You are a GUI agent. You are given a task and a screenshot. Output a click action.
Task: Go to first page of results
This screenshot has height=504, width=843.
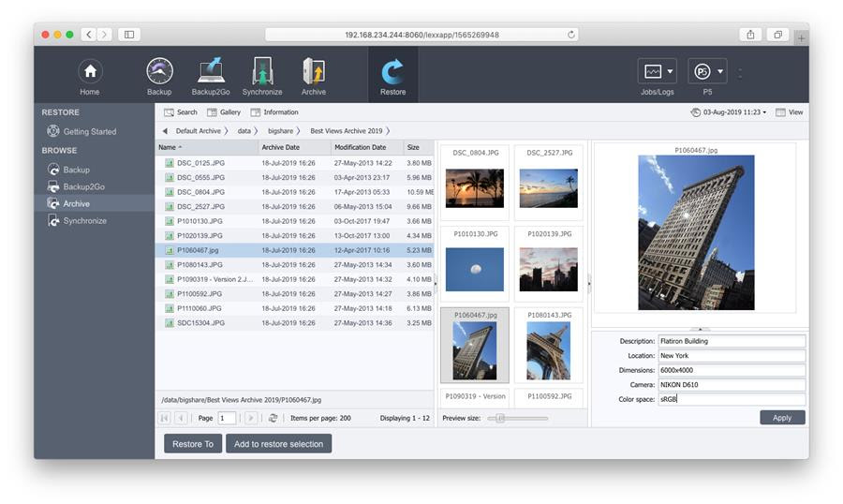point(165,418)
